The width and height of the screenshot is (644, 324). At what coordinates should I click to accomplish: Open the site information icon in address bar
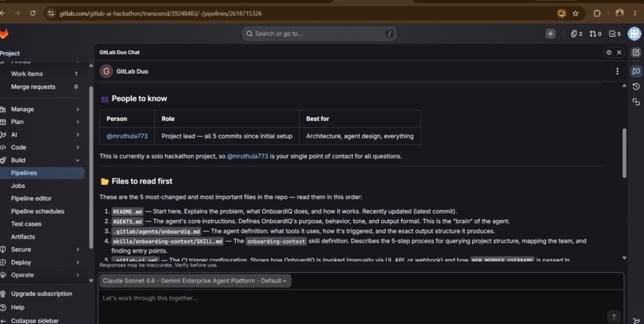pyautogui.click(x=50, y=14)
